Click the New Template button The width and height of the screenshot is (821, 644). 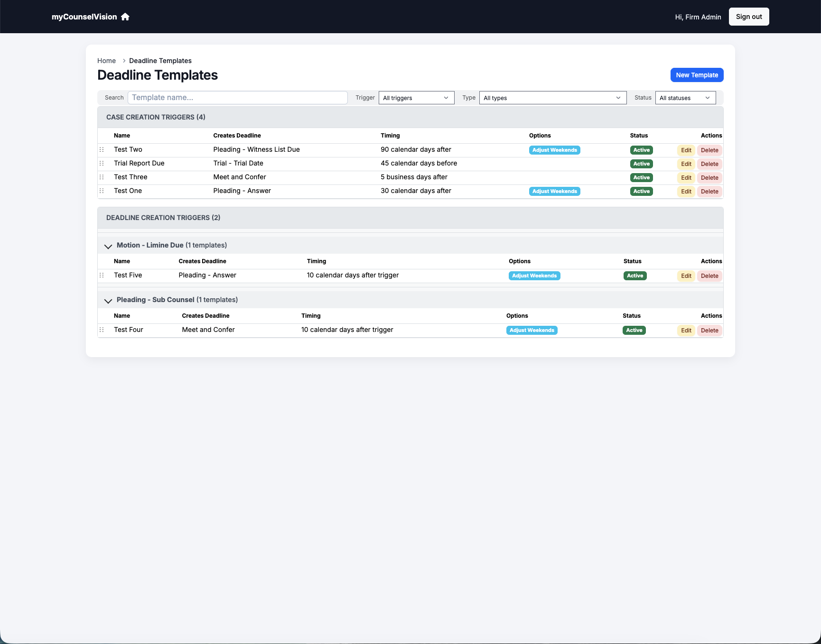697,75
